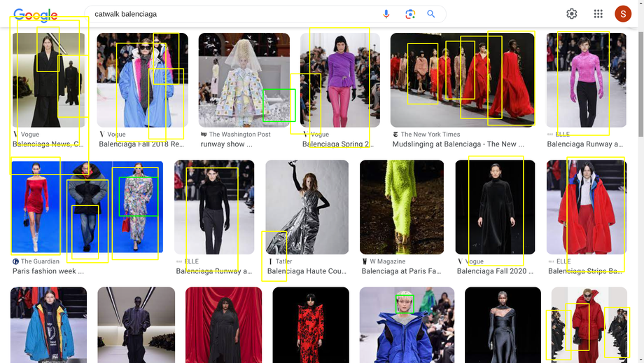Screen dimensions: 644x363
Task: Click 'W Magazine' source label
Action: (x=388, y=261)
